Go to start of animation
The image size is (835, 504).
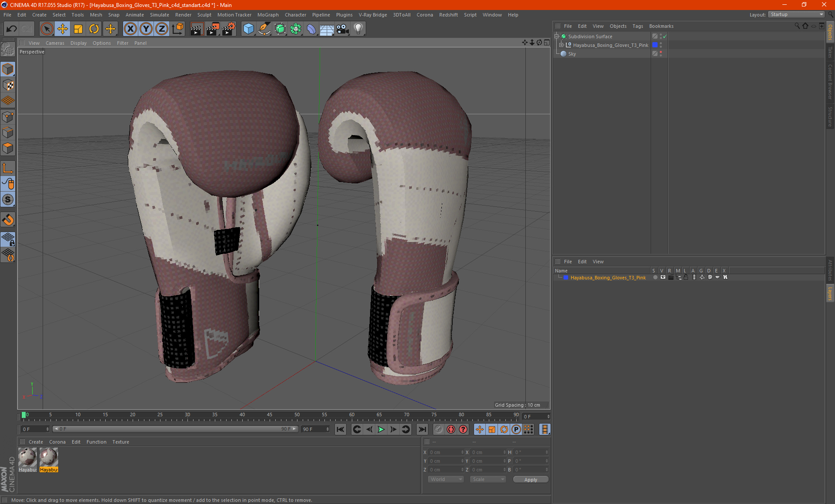[x=341, y=429]
